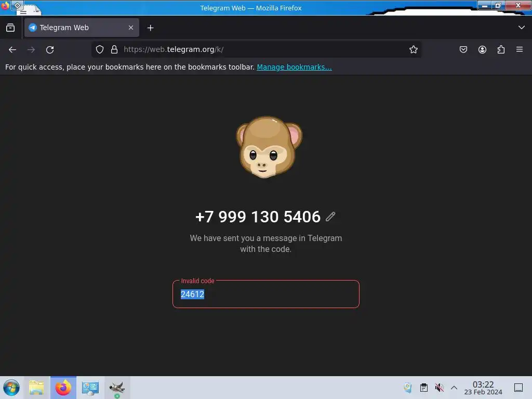Click the window pin icon in title bar
This screenshot has height=399, width=532.
click(18, 5)
